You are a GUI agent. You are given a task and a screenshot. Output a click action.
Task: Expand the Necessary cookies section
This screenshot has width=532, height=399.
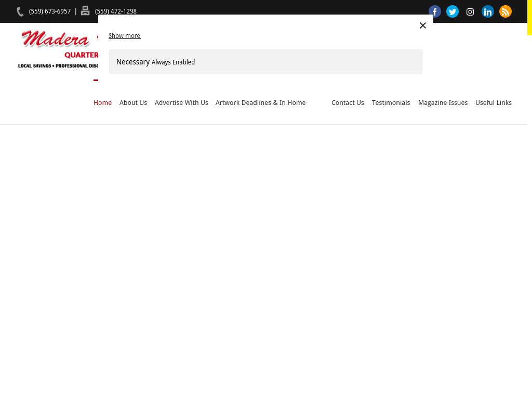[265, 62]
